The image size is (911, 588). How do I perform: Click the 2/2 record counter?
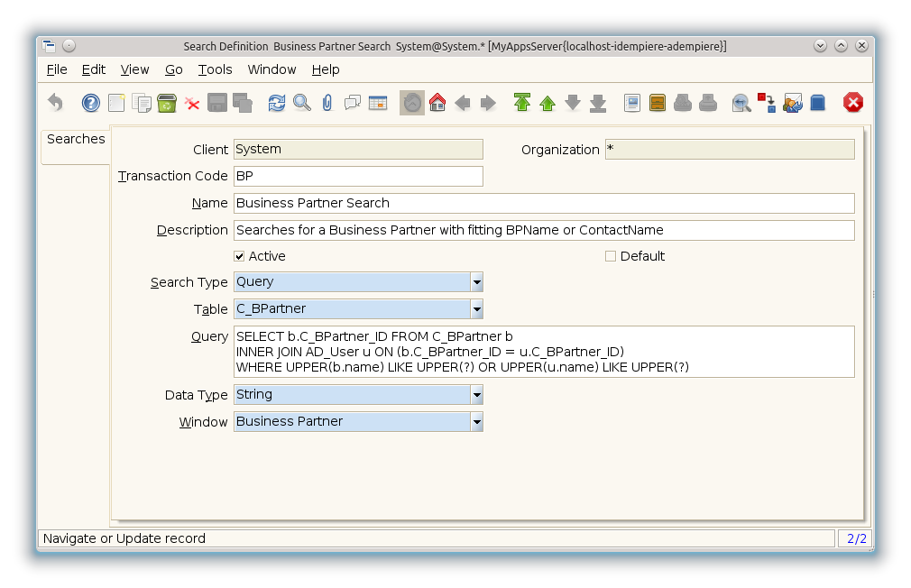(x=853, y=538)
